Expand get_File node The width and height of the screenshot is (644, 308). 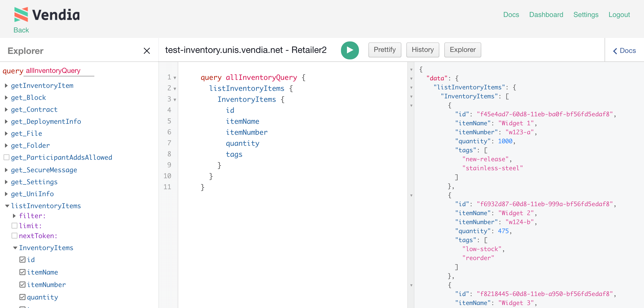tap(6, 134)
